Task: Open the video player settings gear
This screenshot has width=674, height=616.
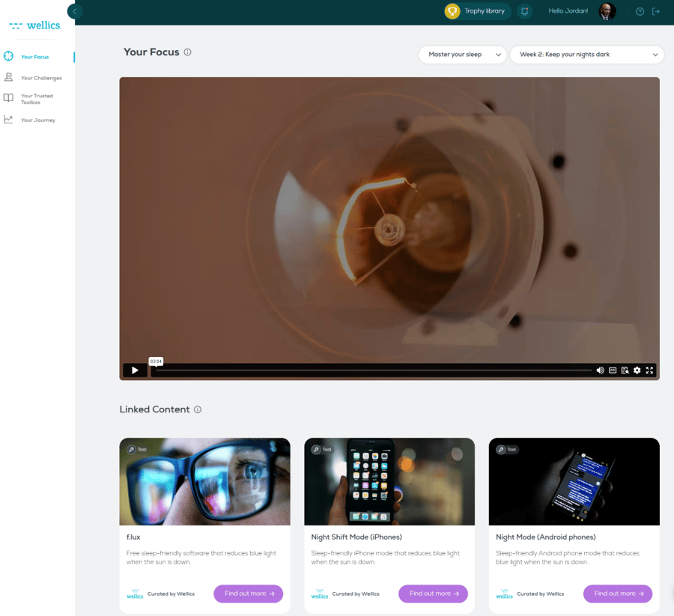Action: pos(637,370)
